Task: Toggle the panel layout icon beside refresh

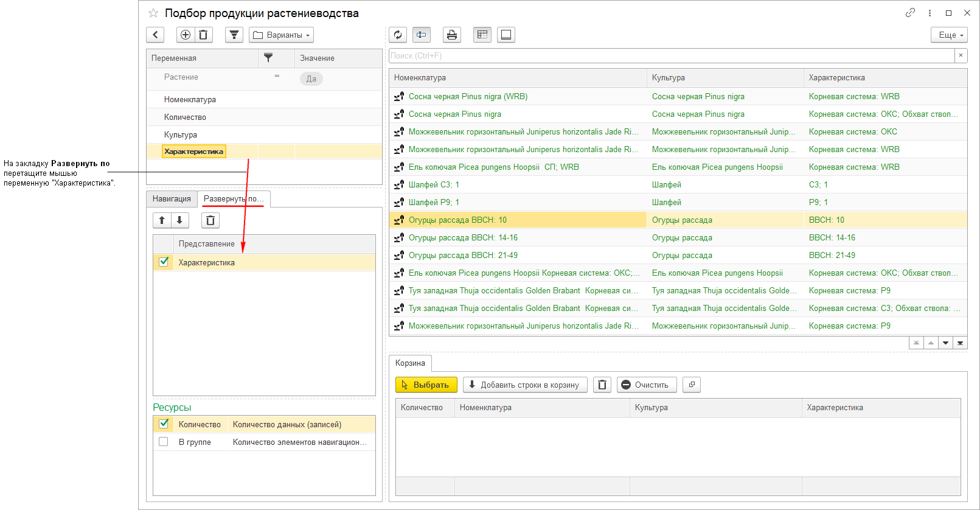Action: [x=421, y=35]
